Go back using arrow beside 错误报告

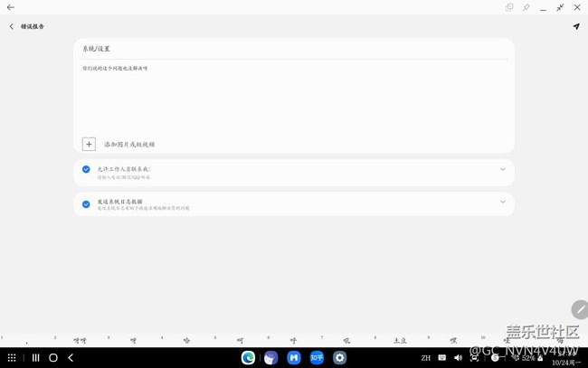tap(12, 26)
